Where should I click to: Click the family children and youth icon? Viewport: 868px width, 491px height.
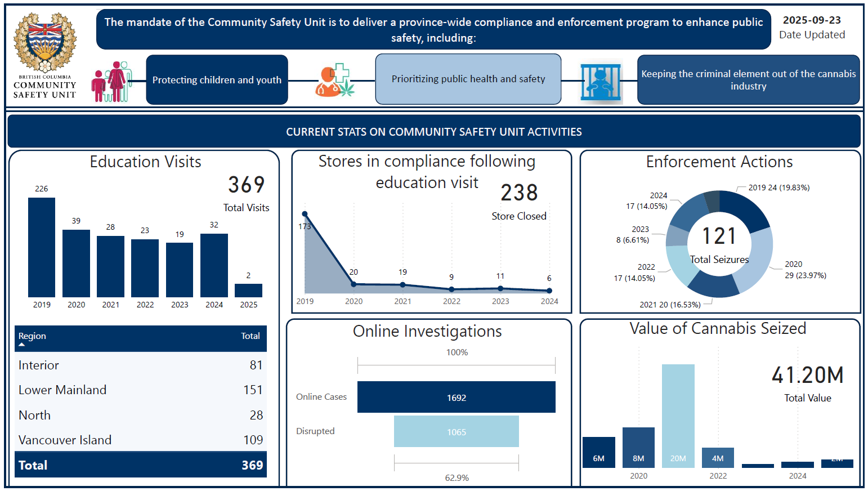pos(112,82)
